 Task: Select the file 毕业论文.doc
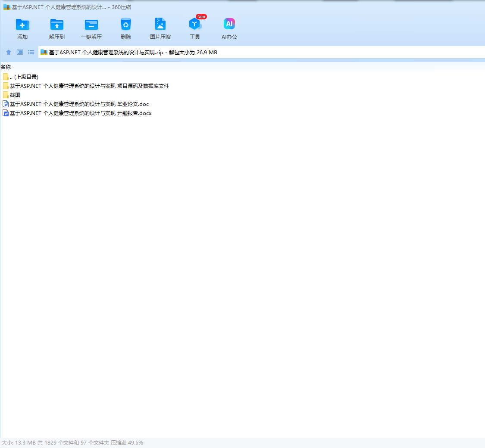pos(79,104)
